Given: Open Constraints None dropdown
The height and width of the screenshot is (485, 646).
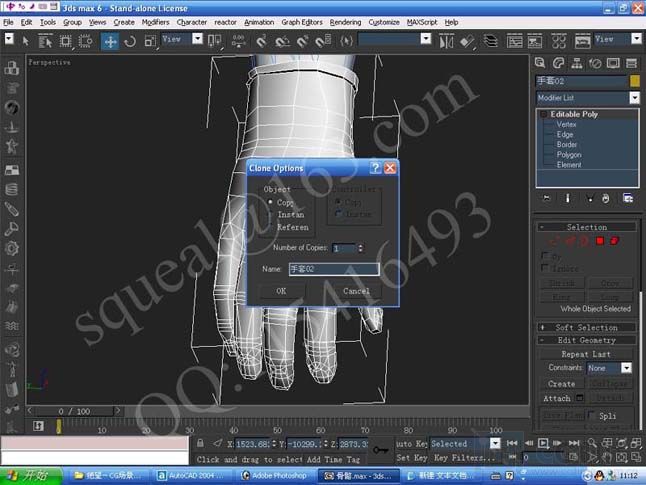Looking at the screenshot, I should tap(609, 368).
